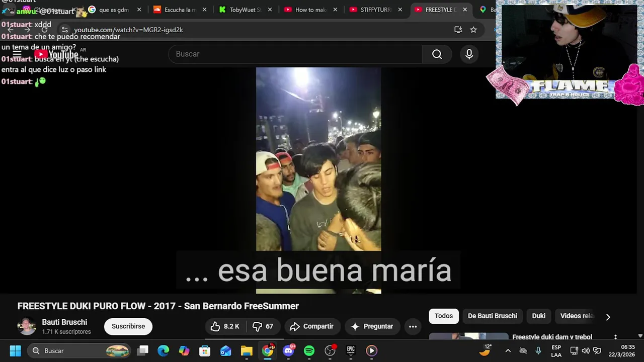644x362 pixels.
Task: Open more actions three-dot menu under the video
Action: click(413, 326)
